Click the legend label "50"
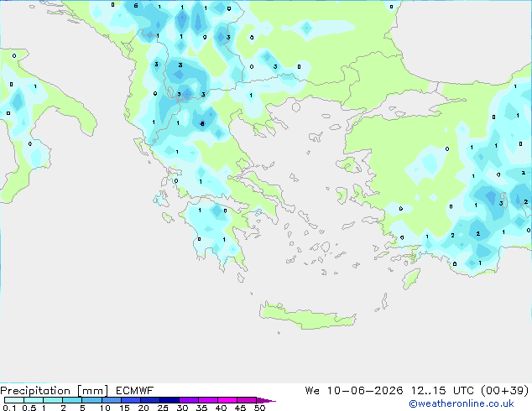This screenshot has width=532, height=411. 259,408
